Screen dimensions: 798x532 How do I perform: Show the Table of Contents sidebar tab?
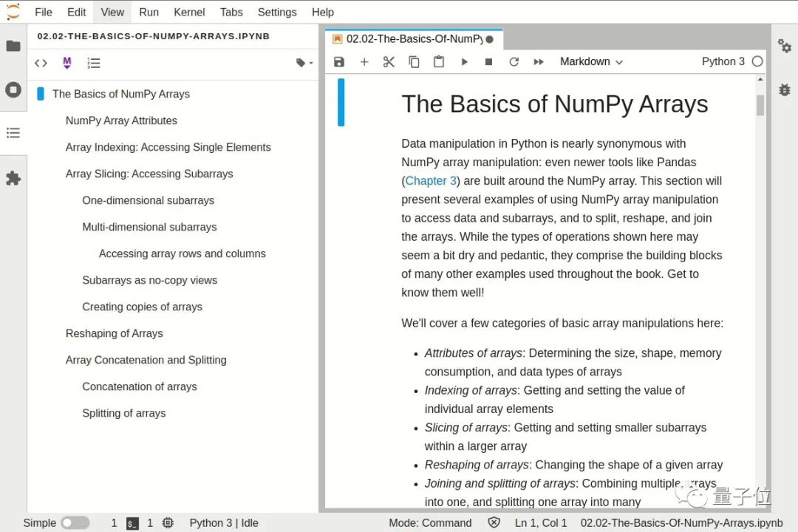[x=13, y=133]
